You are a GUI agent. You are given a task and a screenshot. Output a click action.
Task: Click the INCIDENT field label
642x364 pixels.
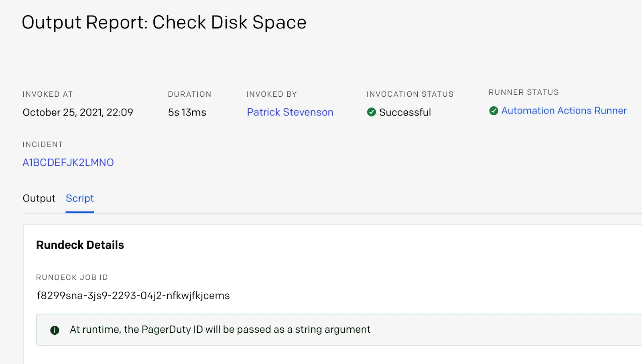point(43,144)
